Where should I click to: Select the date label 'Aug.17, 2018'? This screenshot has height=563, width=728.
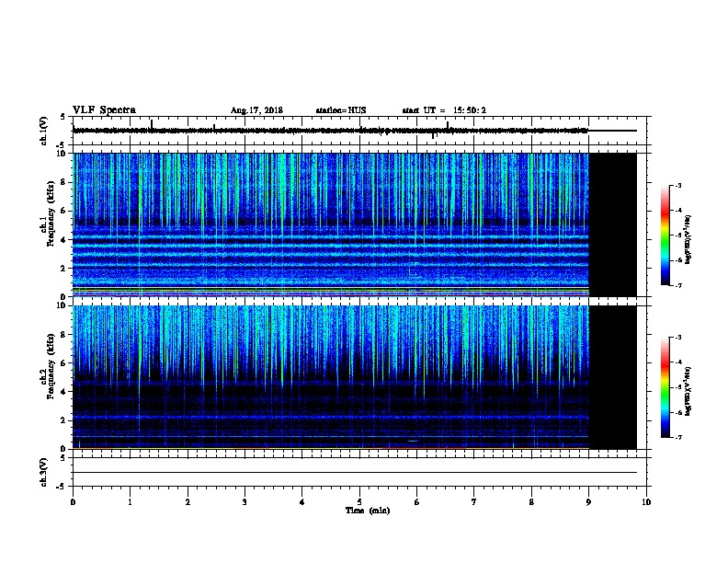pyautogui.click(x=256, y=110)
